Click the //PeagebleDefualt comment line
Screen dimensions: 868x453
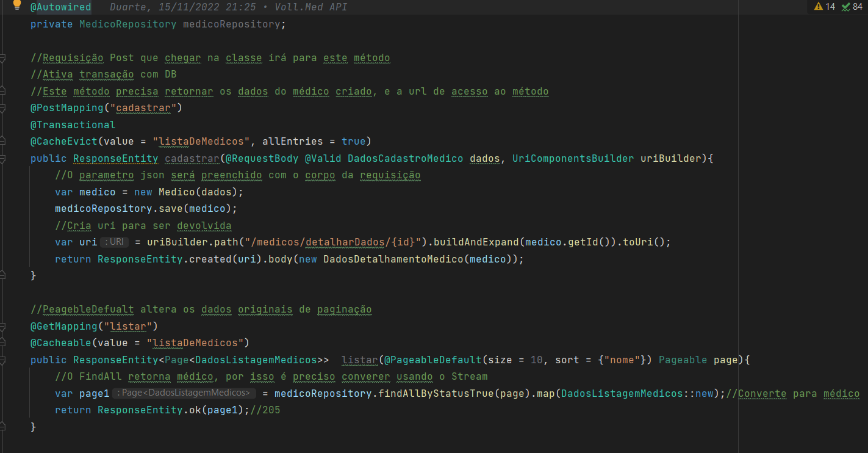(x=201, y=309)
